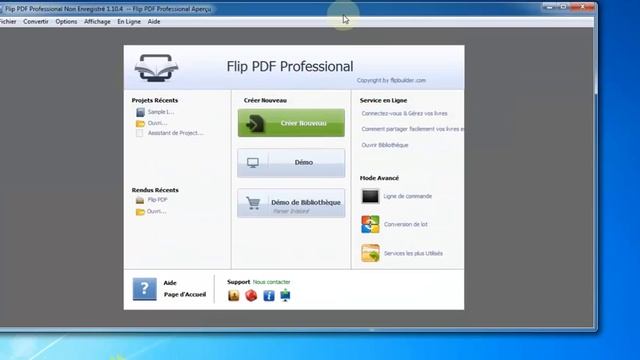Viewport: 640px width, 360px height.
Task: Click the Flip PDF output icon
Action: [140, 200]
